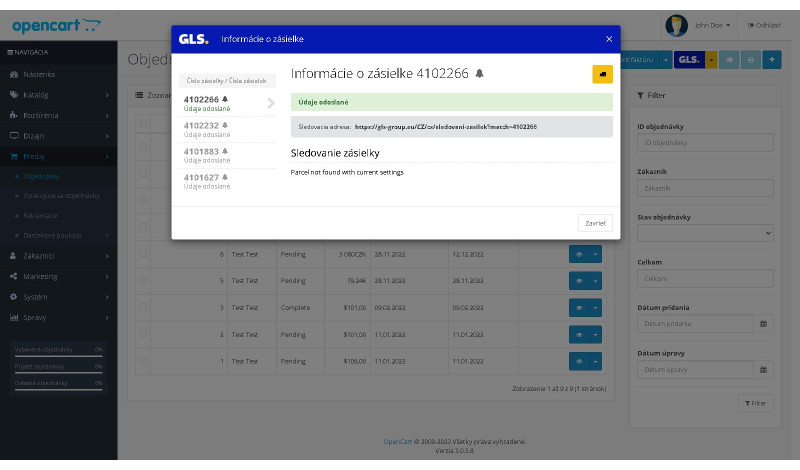Click the GLS logo in dialog header
The height and width of the screenshot is (470, 800).
pyautogui.click(x=193, y=39)
